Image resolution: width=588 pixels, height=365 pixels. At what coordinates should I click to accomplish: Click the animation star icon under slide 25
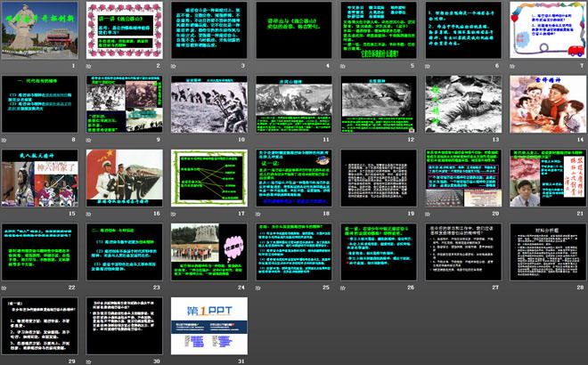258,288
